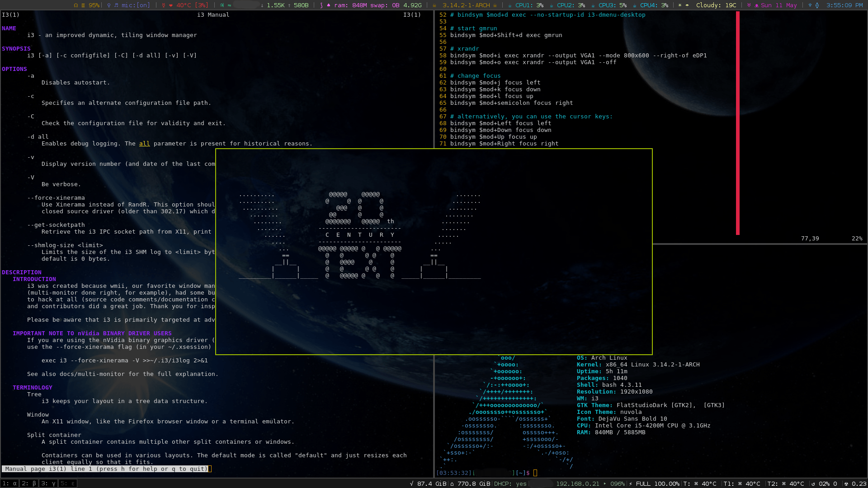This screenshot has height=488, width=868.
Task: Click the 02% CPU usage entry in bottom bar
Action: click(x=824, y=483)
